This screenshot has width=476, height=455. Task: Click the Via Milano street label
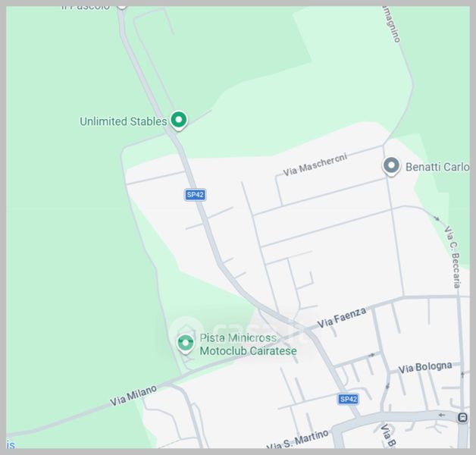[x=133, y=395]
